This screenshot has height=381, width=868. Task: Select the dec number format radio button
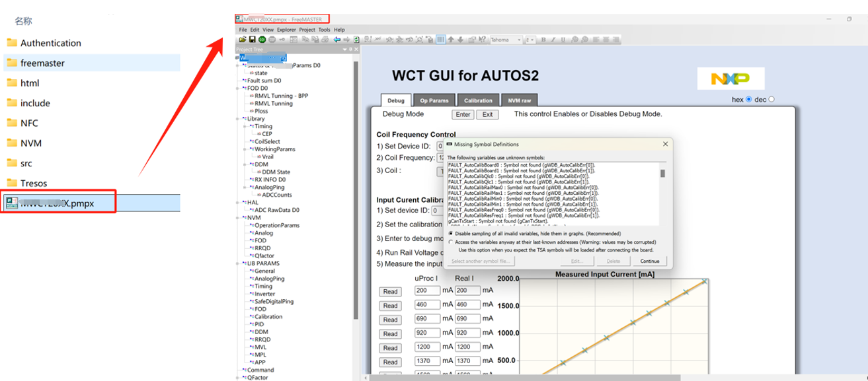tap(771, 100)
